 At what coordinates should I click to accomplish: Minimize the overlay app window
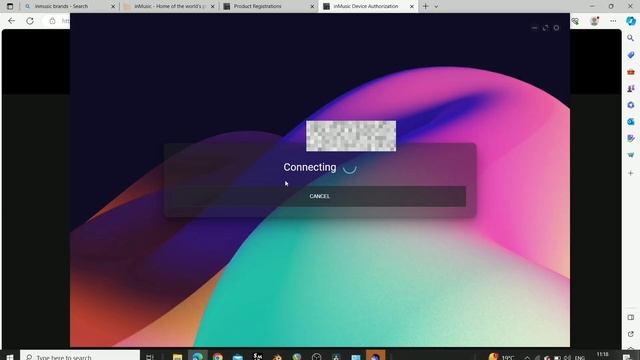(x=534, y=28)
